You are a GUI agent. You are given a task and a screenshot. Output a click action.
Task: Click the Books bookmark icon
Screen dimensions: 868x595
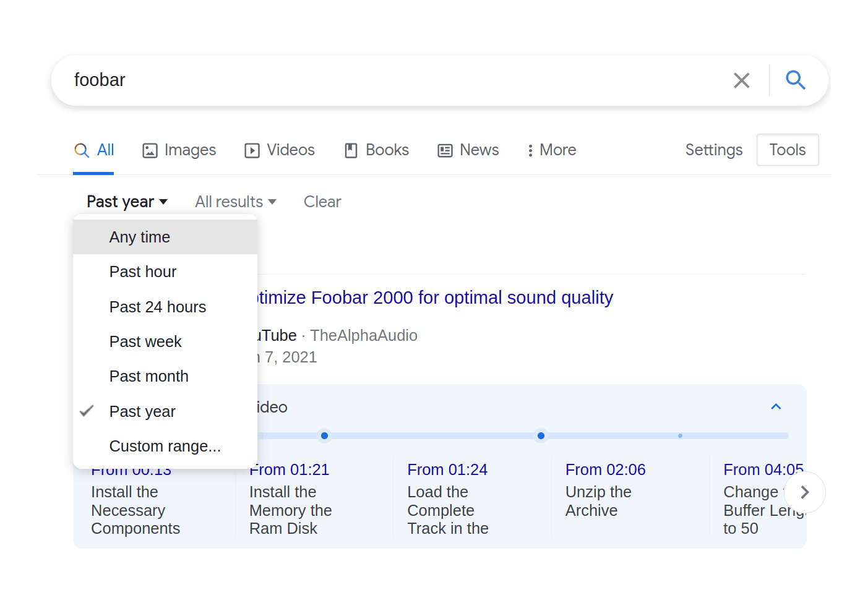coord(351,150)
